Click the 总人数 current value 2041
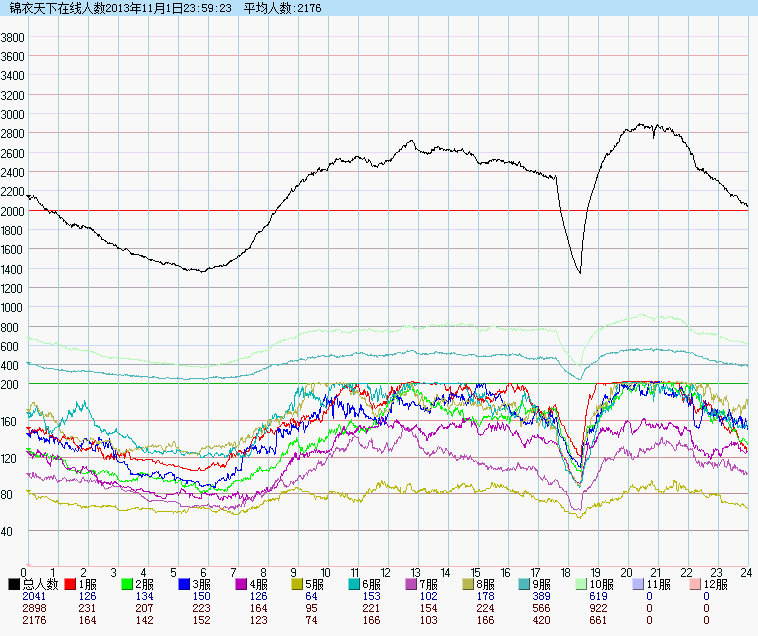 [33, 596]
